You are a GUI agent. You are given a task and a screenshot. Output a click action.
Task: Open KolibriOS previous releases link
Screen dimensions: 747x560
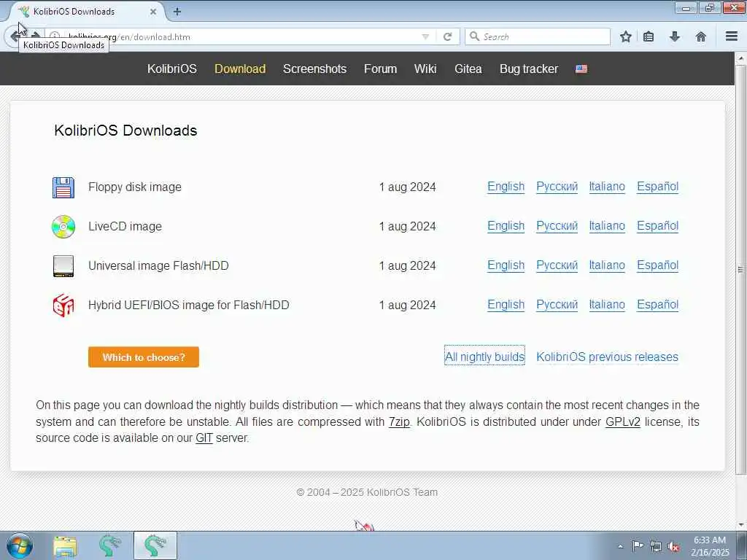click(x=608, y=357)
